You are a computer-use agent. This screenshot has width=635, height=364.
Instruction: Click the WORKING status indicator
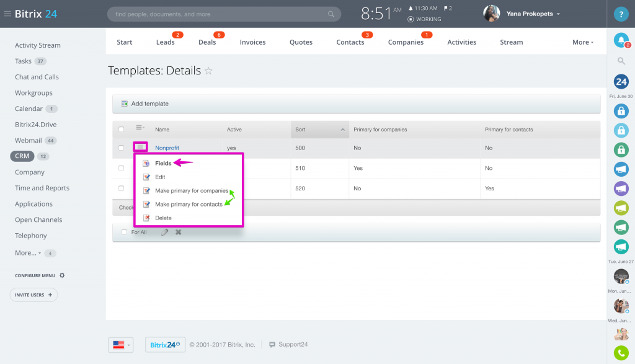coord(424,19)
